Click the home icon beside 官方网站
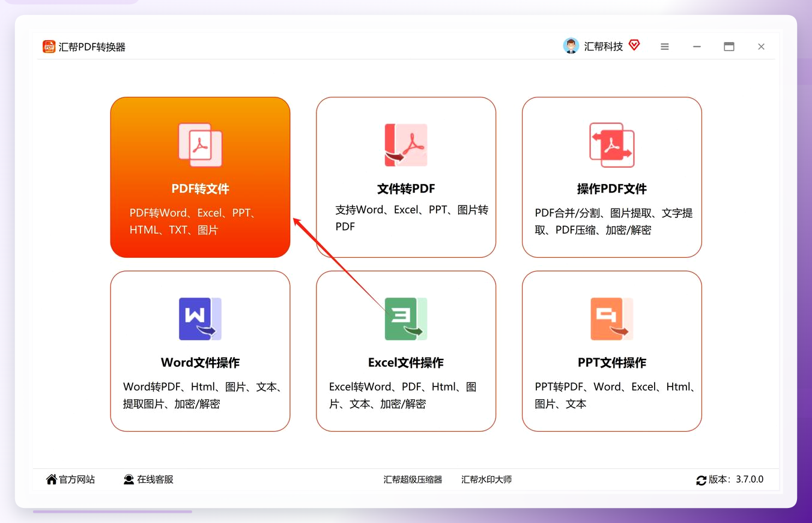Screen dimensions: 812x523 click(x=52, y=479)
